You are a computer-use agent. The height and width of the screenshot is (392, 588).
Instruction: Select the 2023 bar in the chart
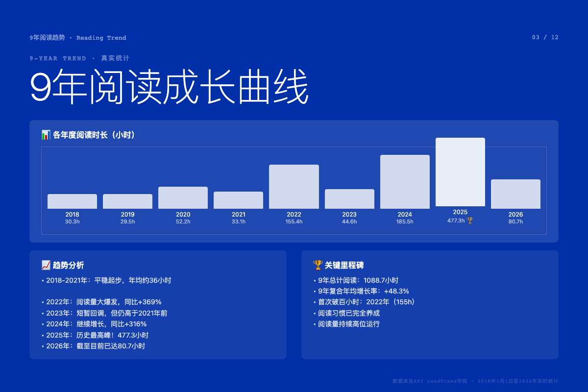point(349,199)
